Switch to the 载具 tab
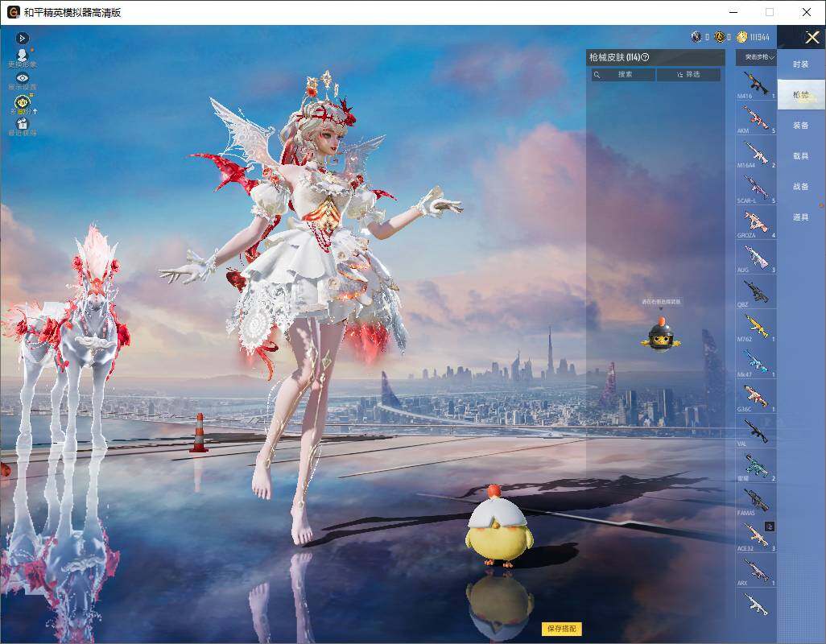This screenshot has width=826, height=644. 801,156
